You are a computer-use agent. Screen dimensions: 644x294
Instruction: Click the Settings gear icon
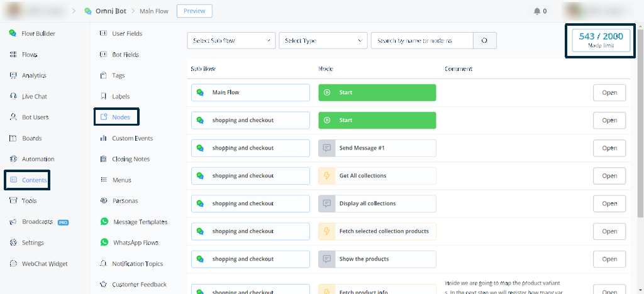pyautogui.click(x=13, y=242)
